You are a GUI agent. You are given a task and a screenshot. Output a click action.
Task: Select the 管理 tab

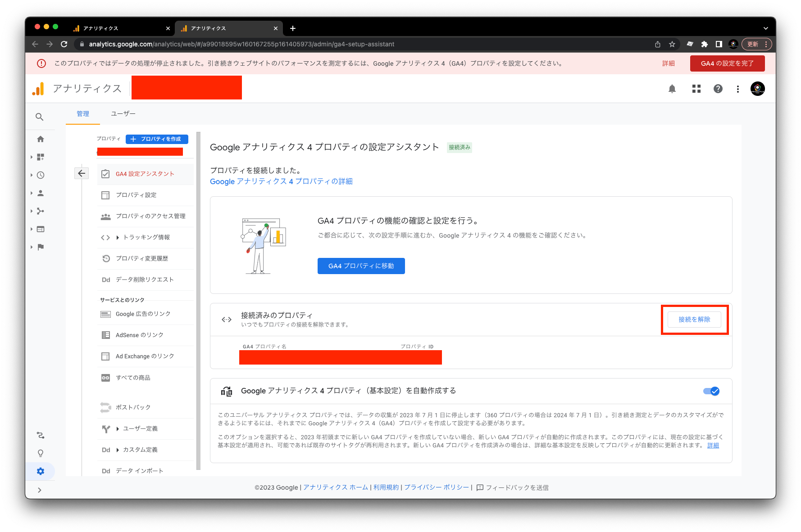point(83,114)
